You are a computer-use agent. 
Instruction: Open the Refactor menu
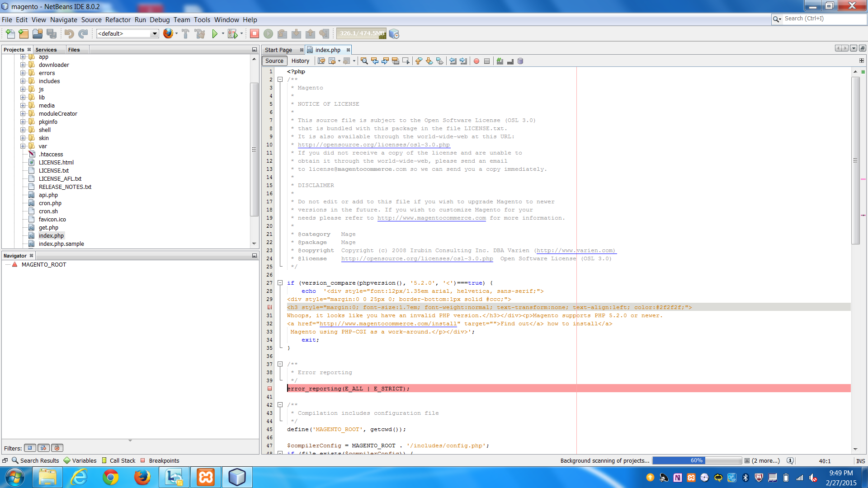118,20
